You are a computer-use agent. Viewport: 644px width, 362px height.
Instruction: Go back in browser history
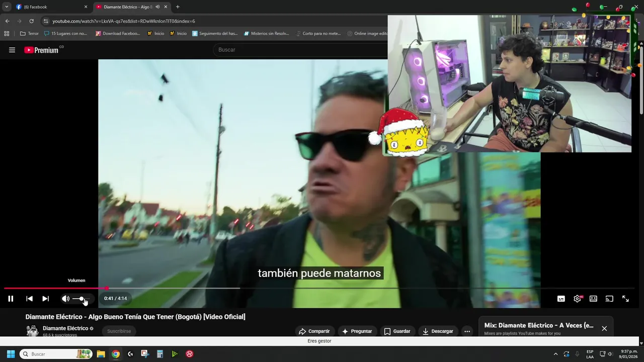point(7,21)
